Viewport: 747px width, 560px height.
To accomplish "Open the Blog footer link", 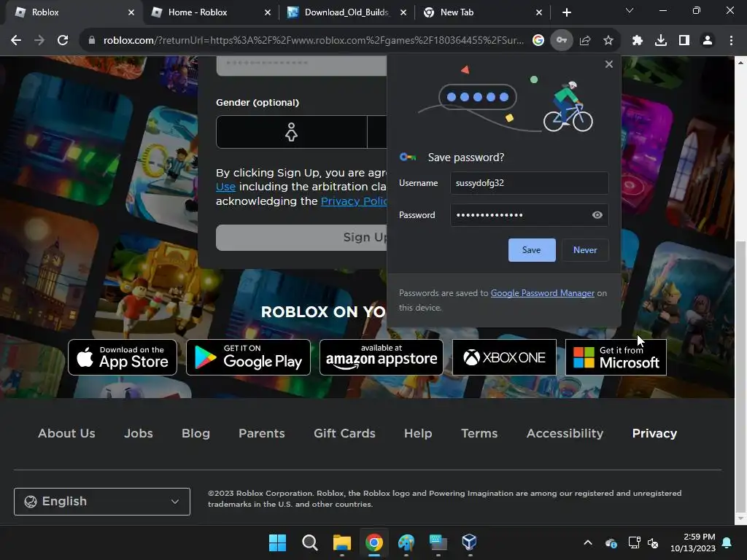I will (x=196, y=433).
